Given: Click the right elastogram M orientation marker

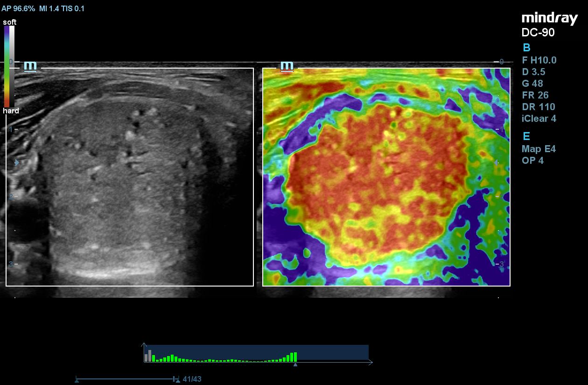Looking at the screenshot, I should point(287,66).
